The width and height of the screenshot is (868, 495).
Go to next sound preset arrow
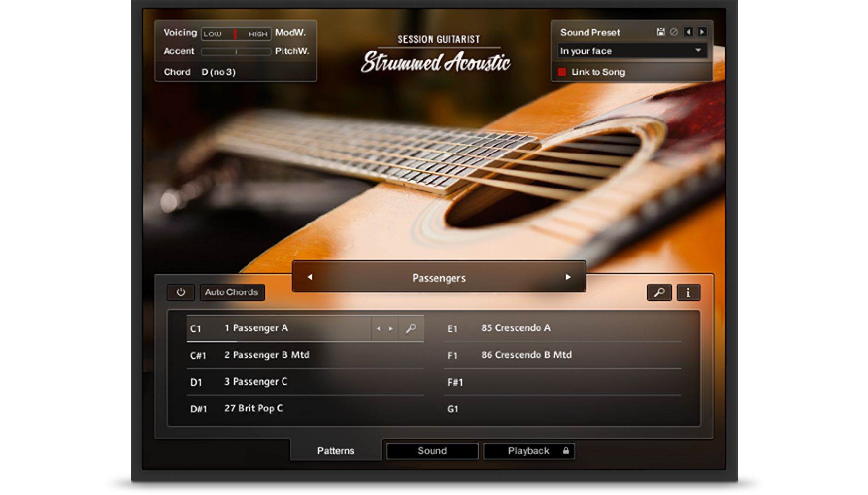tap(702, 32)
